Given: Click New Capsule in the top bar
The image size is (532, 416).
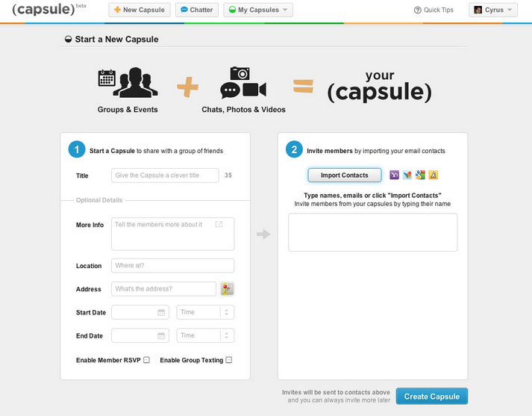Looking at the screenshot, I should point(140,10).
